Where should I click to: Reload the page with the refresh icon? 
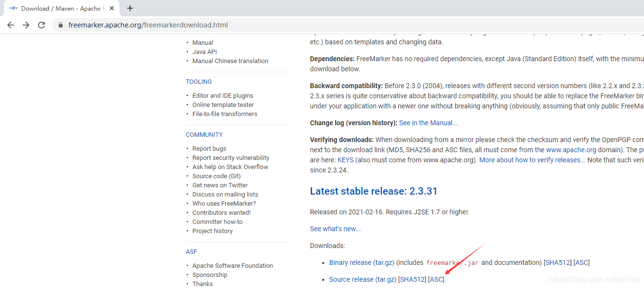[41, 25]
